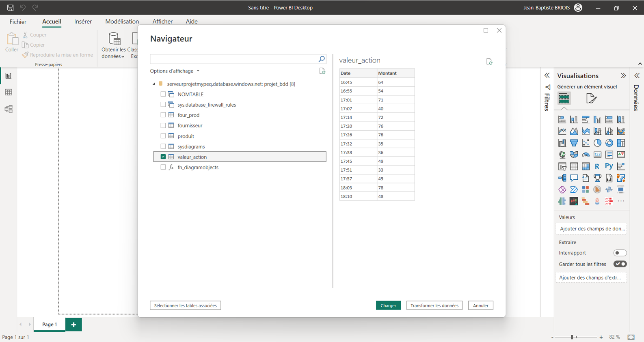Image resolution: width=644 pixels, height=342 pixels.
Task: Select the card visual showing 123
Action: point(597,155)
